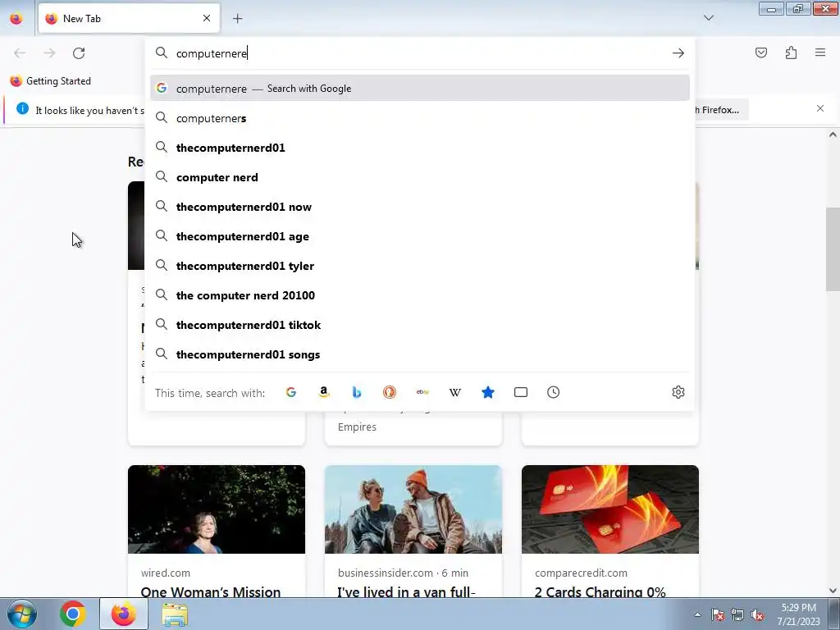Screen dimensions: 840x630
Task: Search history using the clock icon
Action: (554, 392)
